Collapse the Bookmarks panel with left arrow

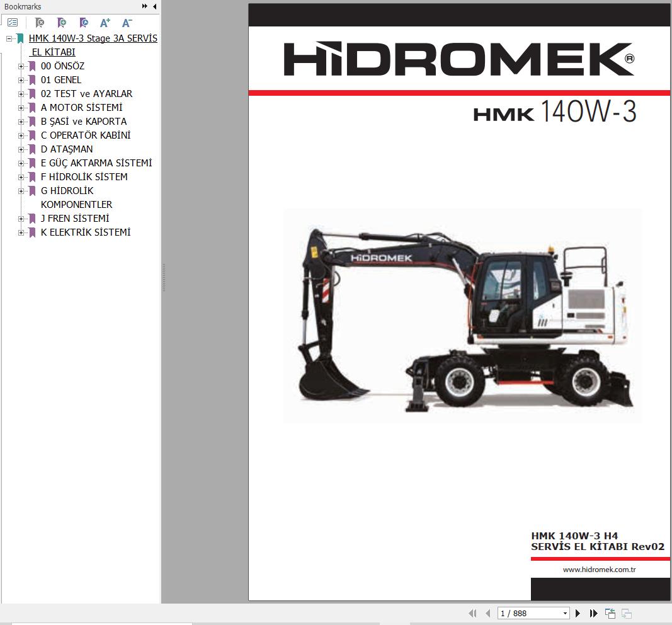pos(155,6)
